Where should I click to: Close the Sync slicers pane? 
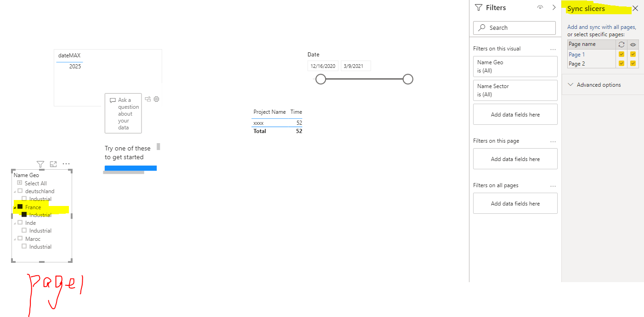tap(635, 8)
